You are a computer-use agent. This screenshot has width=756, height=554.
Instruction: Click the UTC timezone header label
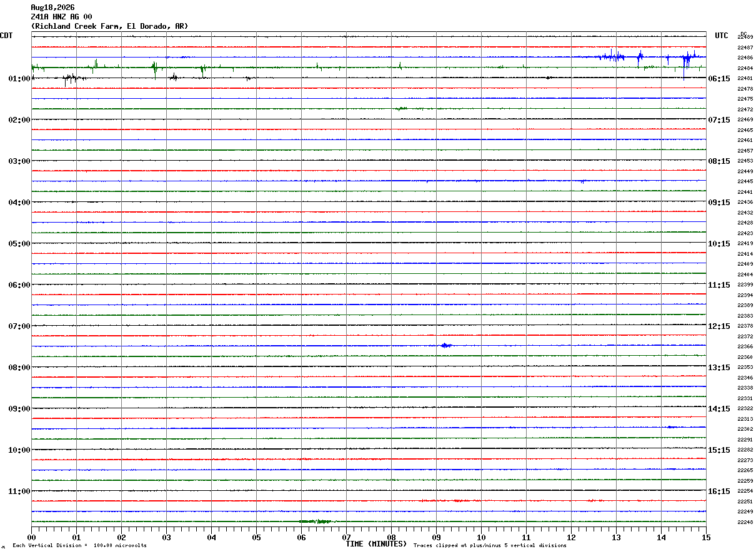[722, 36]
